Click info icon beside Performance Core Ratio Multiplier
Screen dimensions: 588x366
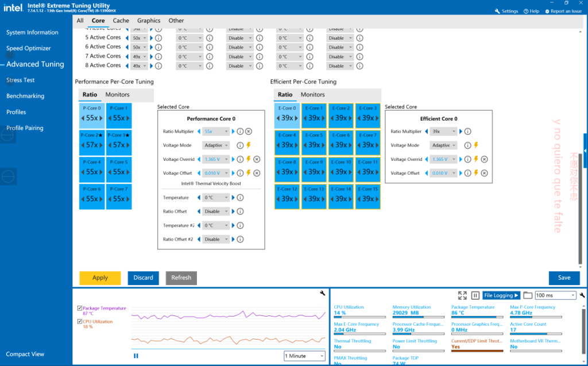tap(240, 132)
